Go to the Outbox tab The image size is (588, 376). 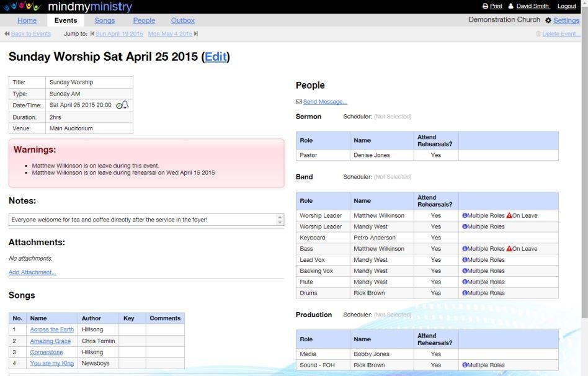[x=182, y=20]
